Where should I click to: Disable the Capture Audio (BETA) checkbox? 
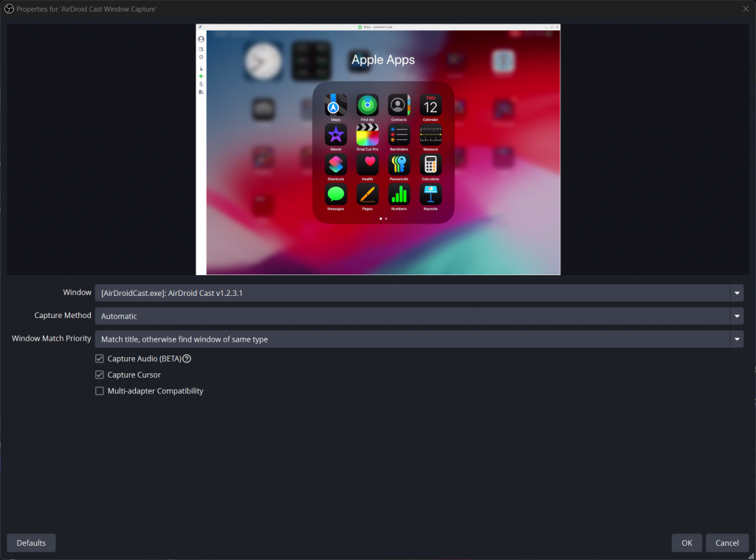[x=100, y=359]
